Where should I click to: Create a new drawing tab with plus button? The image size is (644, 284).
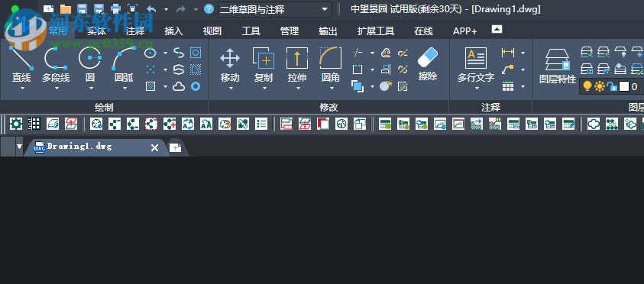point(176,148)
